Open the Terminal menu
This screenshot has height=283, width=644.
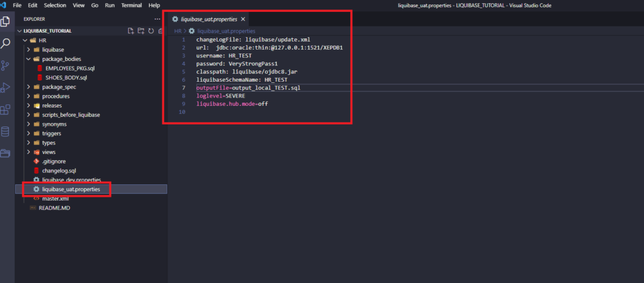tap(131, 5)
